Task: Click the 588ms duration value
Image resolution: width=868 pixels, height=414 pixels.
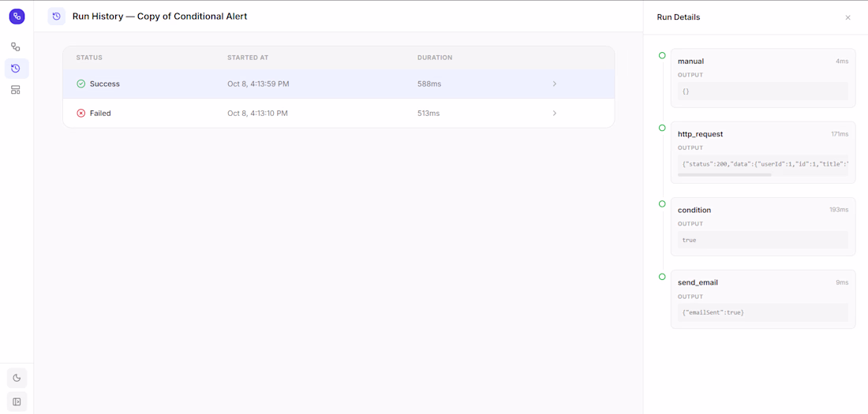Action: click(x=429, y=84)
